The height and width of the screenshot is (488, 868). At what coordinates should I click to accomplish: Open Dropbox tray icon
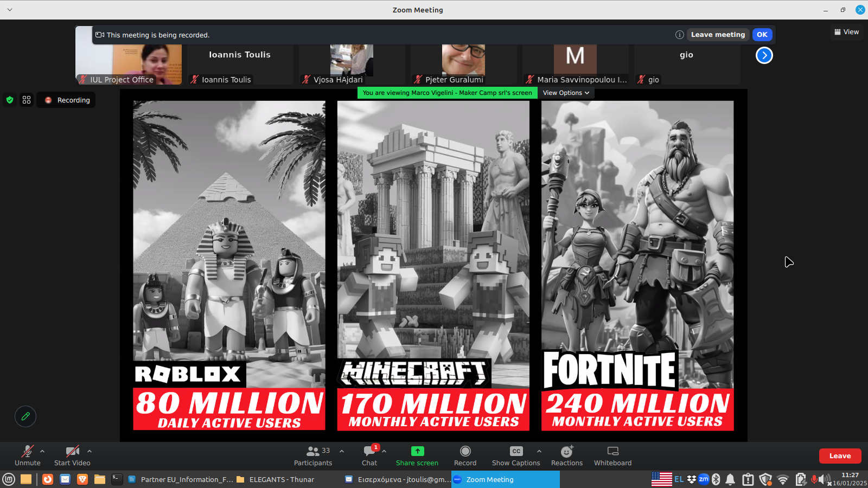[692, 479]
